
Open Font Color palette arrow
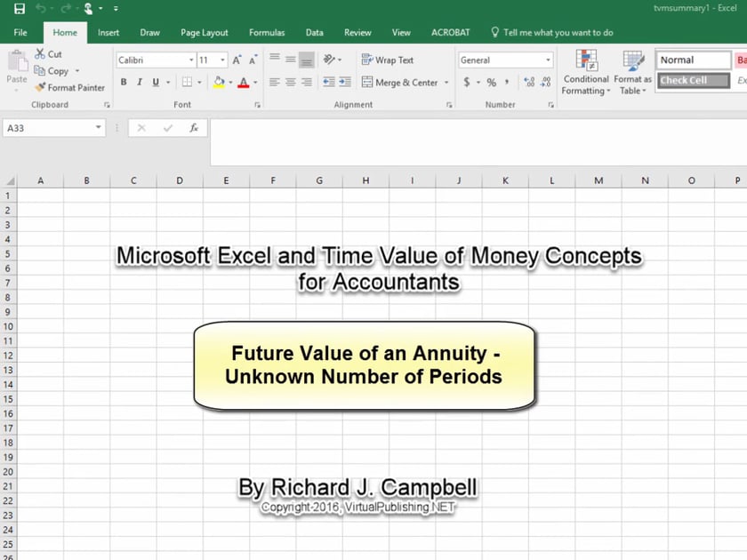point(256,83)
